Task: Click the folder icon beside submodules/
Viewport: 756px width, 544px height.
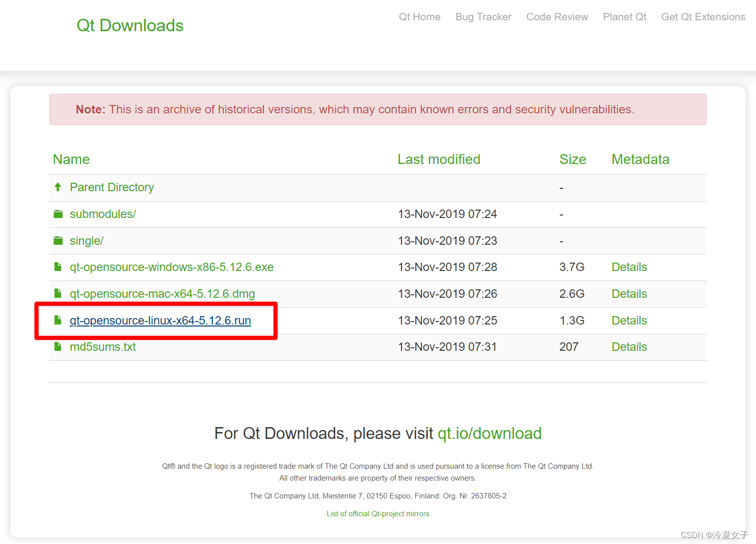Action: coord(58,214)
